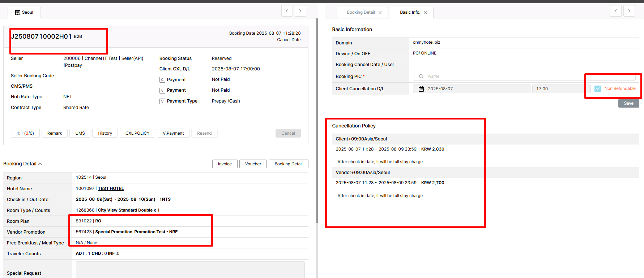This screenshot has height=278, width=644.
Task: Click the V marker beside Payment Not Paid
Action: click(162, 91)
